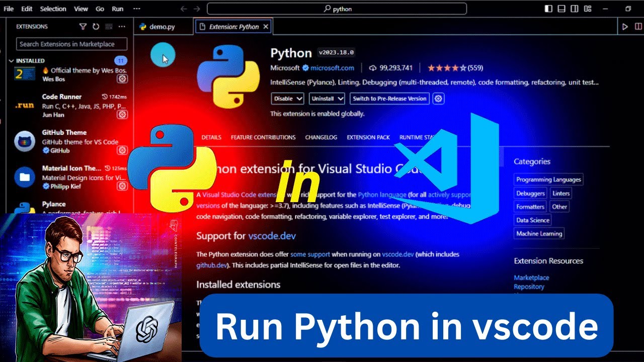The image size is (644, 362).
Task: Click the Material Icon Theme folder icon
Action: 25,177
